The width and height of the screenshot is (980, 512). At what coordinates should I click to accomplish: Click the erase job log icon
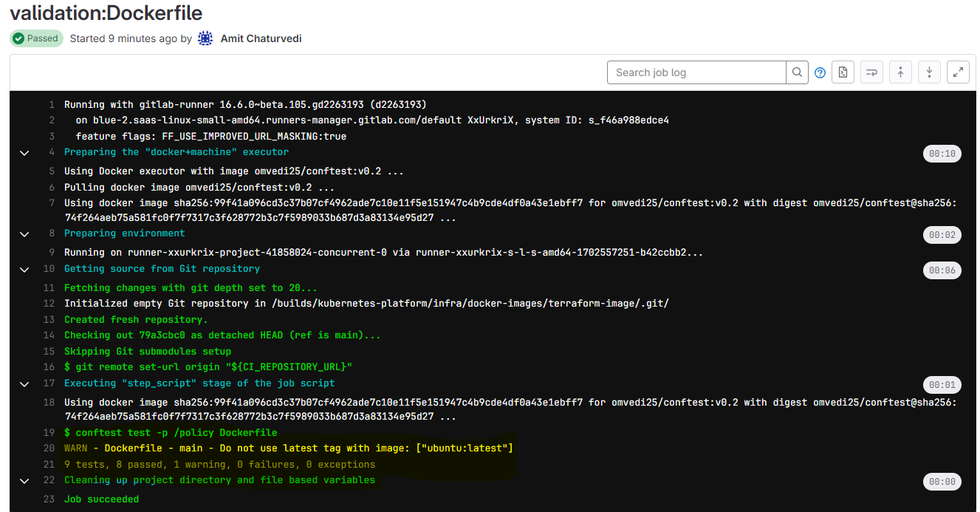point(871,72)
